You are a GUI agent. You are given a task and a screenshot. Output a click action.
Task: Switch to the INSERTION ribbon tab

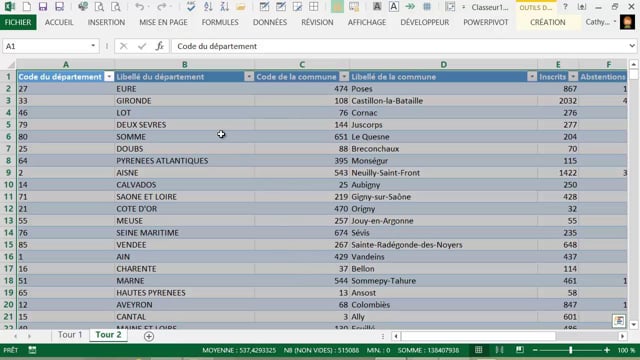click(x=106, y=22)
